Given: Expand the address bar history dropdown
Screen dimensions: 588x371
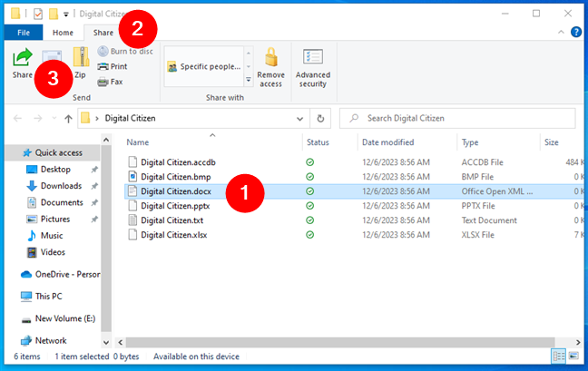Looking at the screenshot, I should 300,119.
